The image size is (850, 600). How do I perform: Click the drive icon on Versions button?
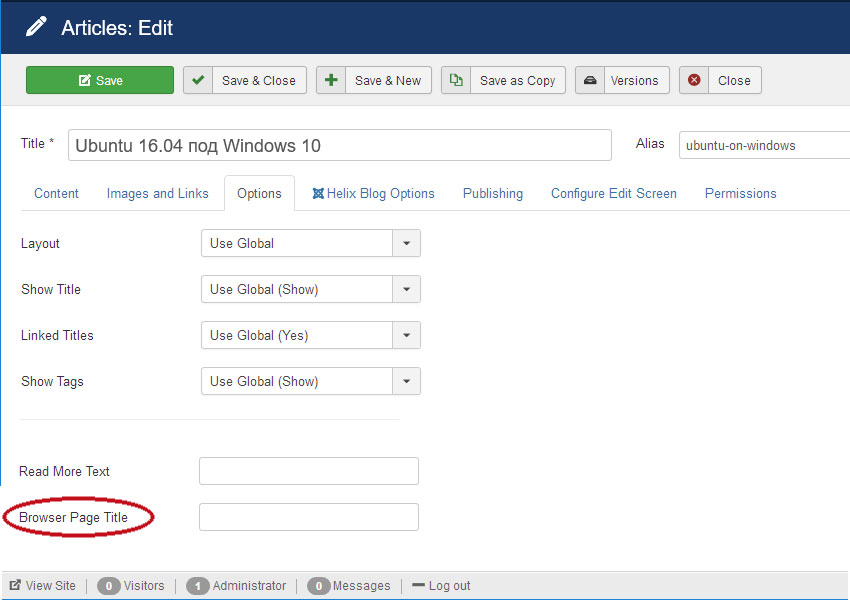click(590, 80)
